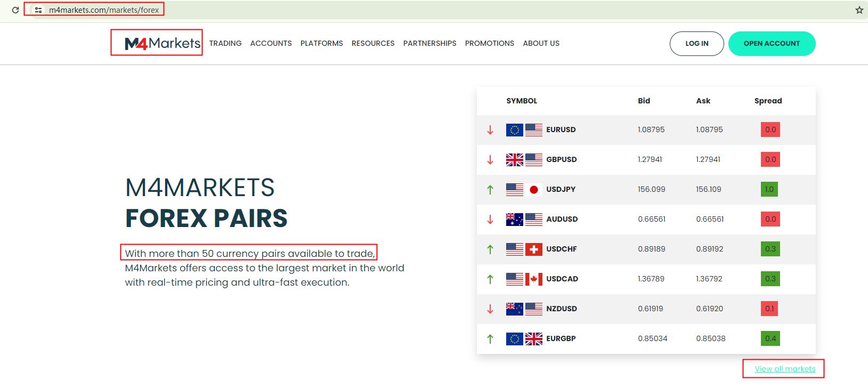
Task: Click the AUDUSD bid price 0.66561
Action: coord(652,219)
